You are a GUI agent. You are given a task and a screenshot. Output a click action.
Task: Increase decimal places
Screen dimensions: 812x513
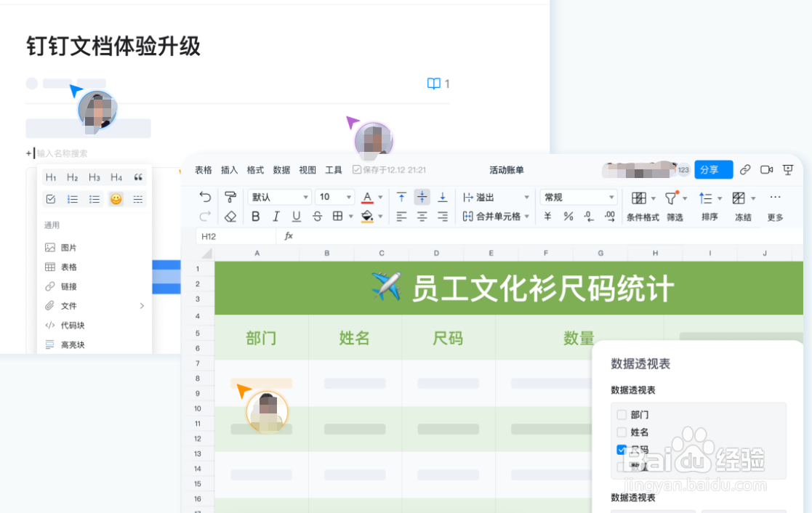[x=609, y=217]
